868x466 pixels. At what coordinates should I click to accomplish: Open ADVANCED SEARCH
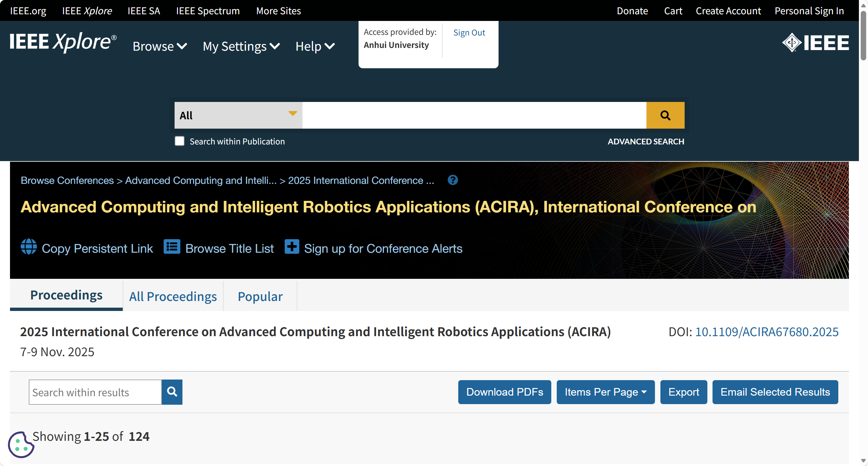pos(646,142)
